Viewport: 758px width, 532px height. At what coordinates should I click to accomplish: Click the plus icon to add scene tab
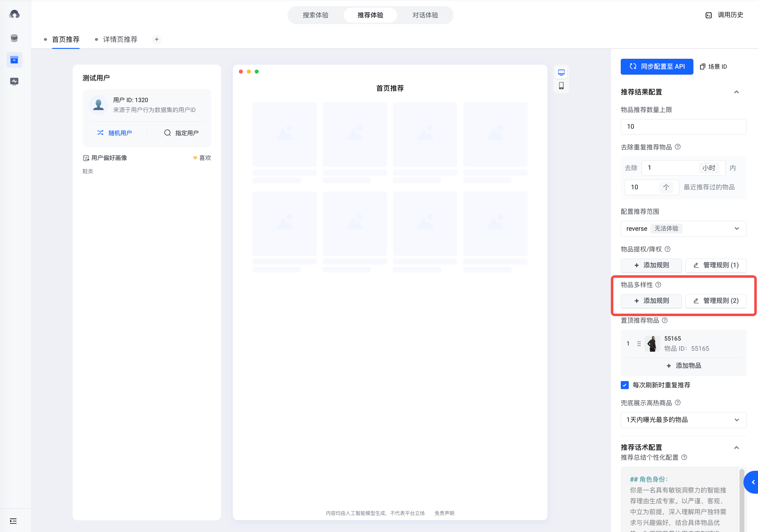click(x=156, y=39)
